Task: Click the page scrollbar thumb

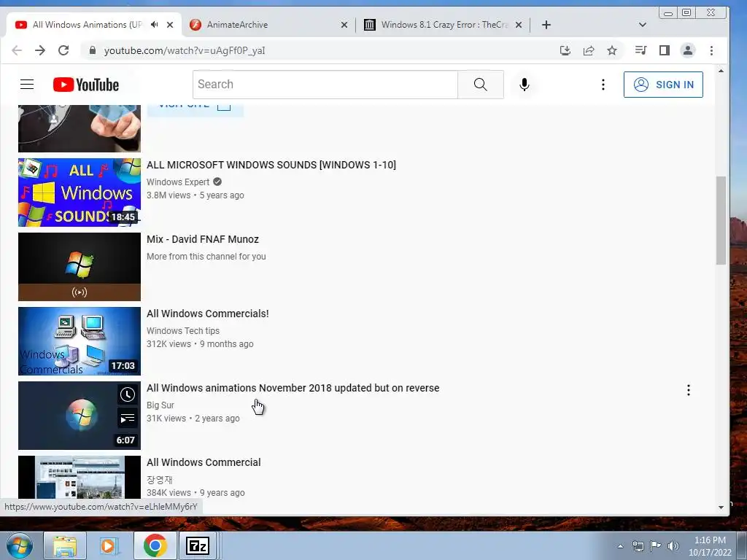Action: [x=721, y=220]
